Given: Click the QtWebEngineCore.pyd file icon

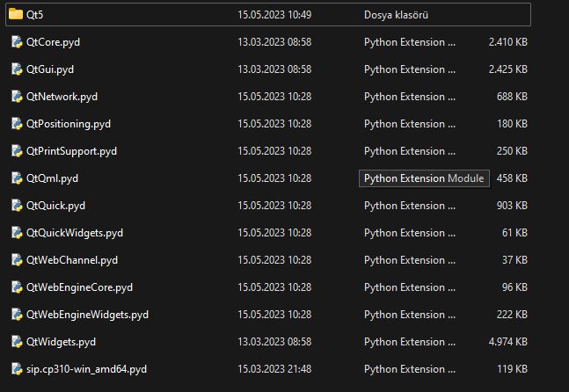Looking at the screenshot, I should coord(17,287).
